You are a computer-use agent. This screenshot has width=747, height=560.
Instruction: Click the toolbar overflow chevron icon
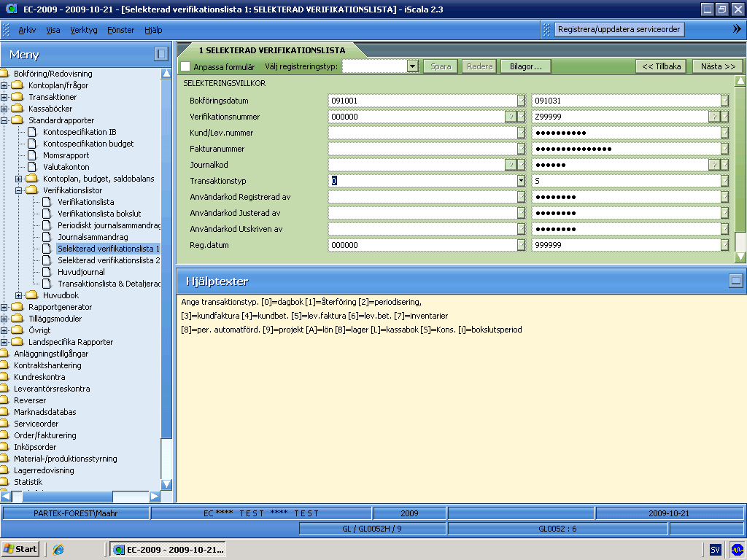click(x=737, y=29)
